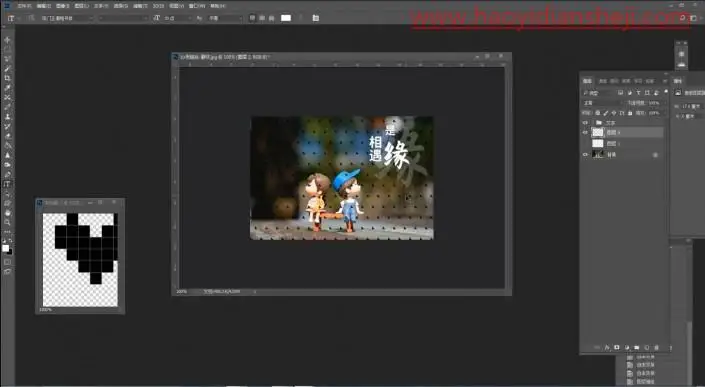Select the Eyedropper tool
The image size is (705, 387).
click(7, 88)
